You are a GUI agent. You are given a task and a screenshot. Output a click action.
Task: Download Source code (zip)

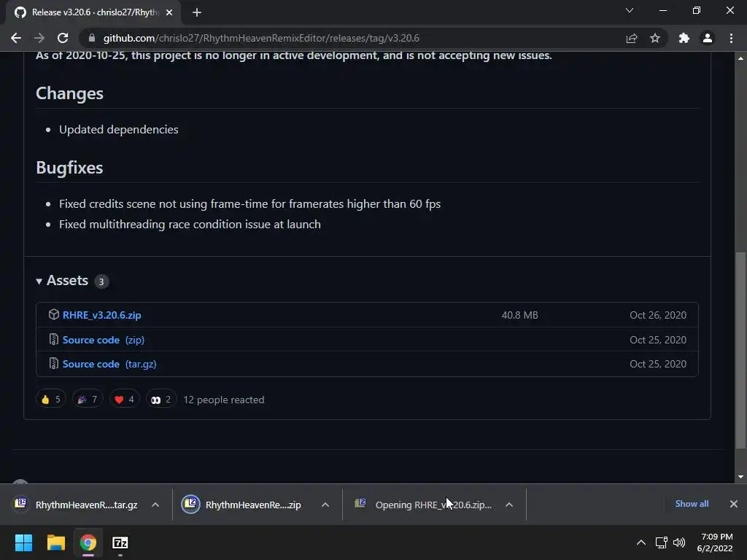pos(104,340)
